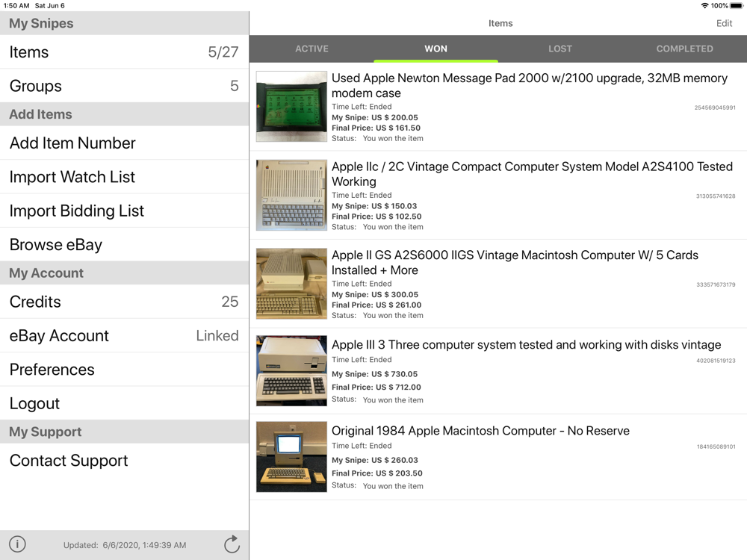Screen dimensions: 747x560
Task: Click item number 254569045991
Action: tap(715, 108)
